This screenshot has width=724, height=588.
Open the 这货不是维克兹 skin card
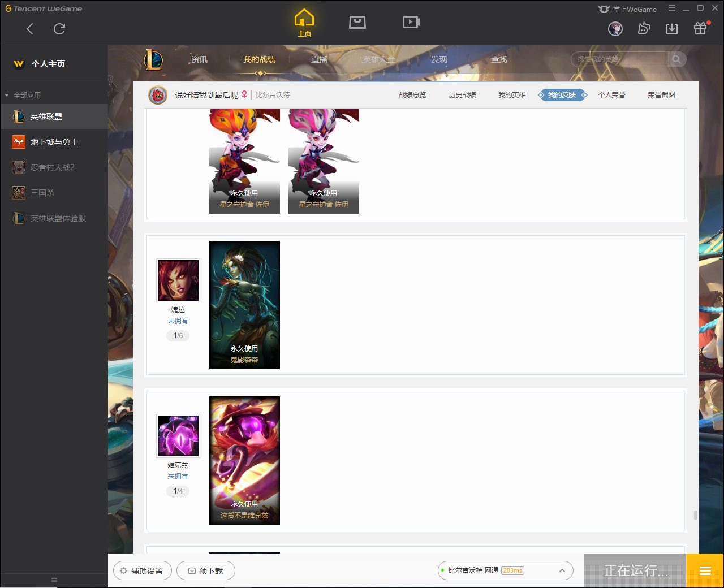[244, 461]
